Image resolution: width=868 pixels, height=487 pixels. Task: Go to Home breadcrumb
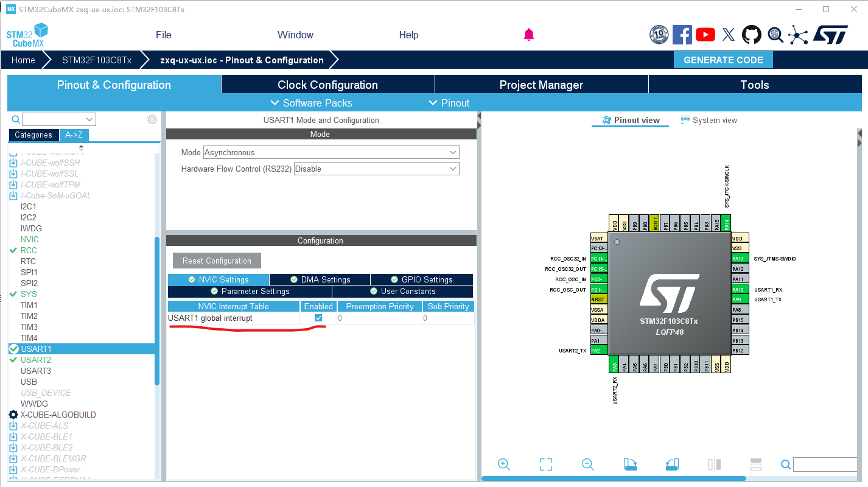[23, 60]
